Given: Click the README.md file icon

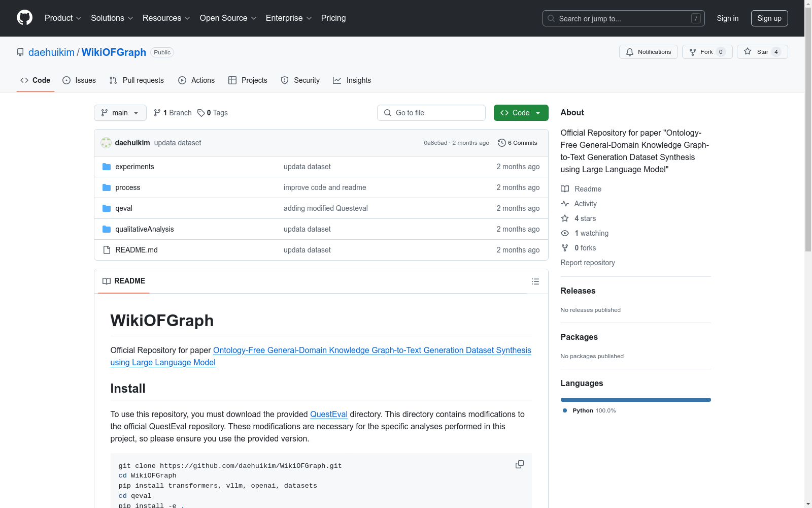Looking at the screenshot, I should (x=107, y=250).
